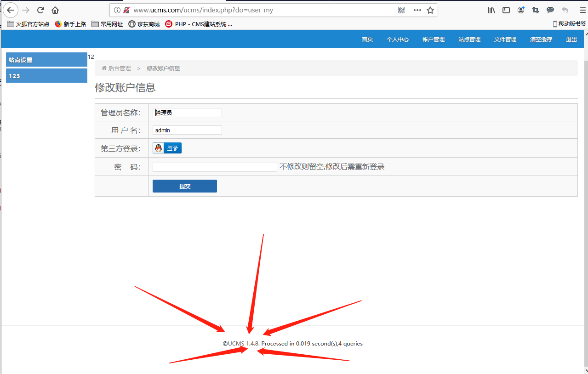Click the browser forward arrow

26,10
